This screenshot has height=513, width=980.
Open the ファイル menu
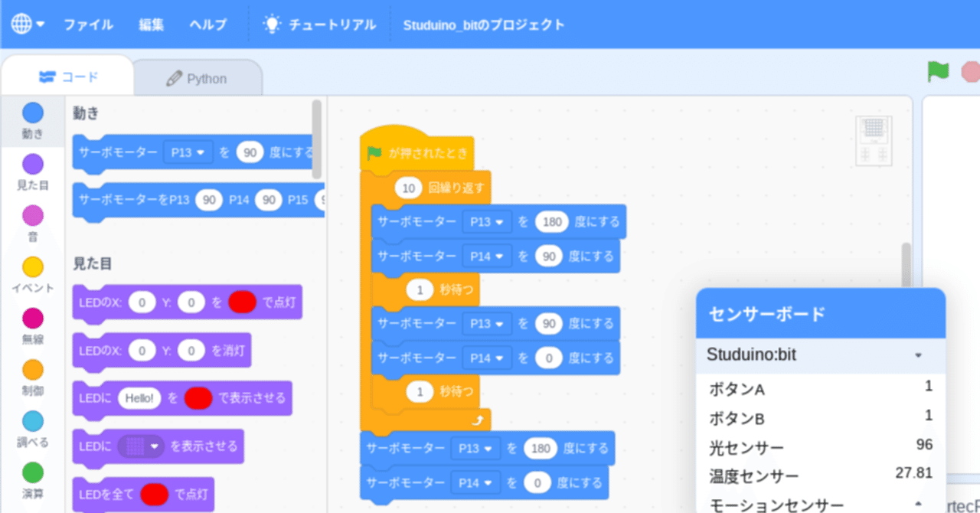click(88, 24)
